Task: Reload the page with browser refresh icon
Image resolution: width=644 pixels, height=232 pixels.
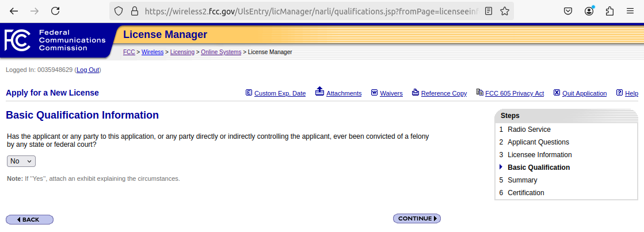Action: click(55, 11)
